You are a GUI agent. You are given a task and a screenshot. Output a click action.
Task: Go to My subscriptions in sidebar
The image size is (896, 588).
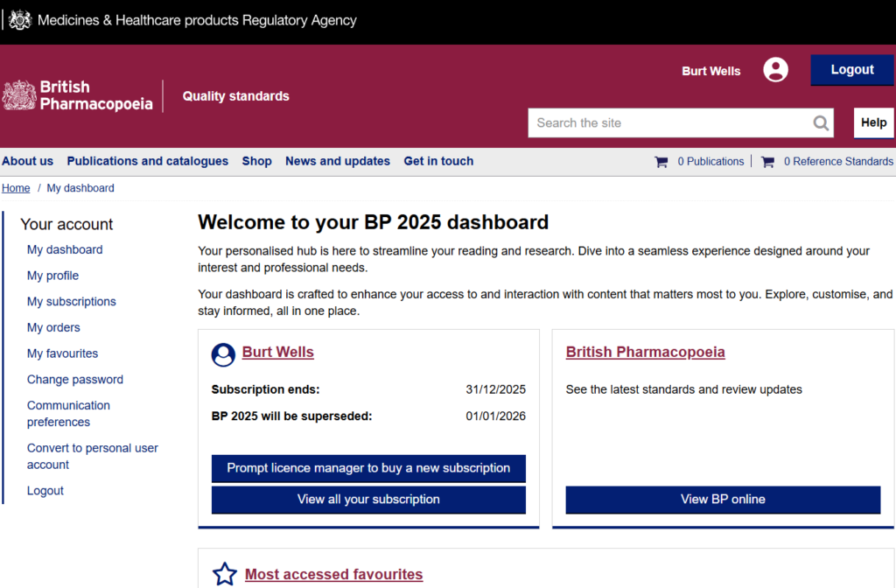click(x=71, y=301)
